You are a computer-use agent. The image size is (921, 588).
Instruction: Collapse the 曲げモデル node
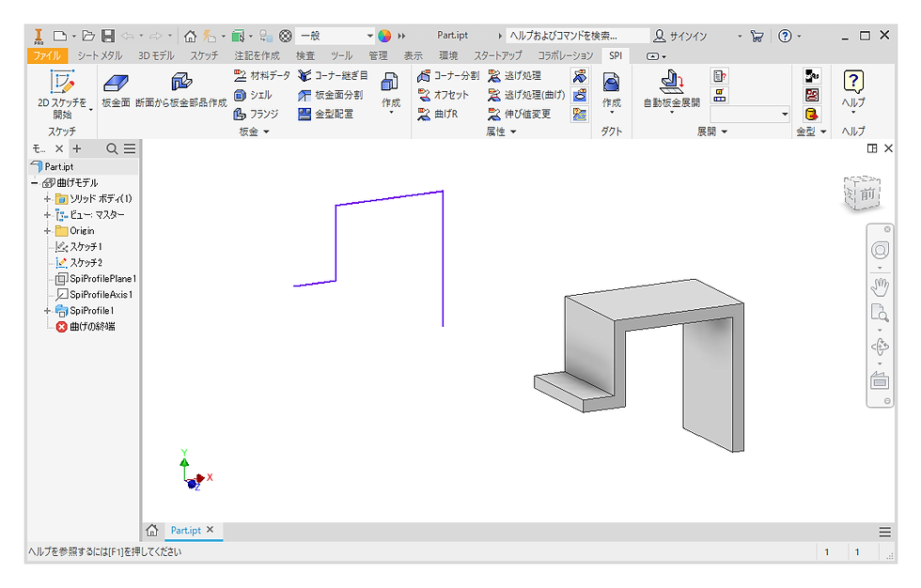[x=35, y=182]
